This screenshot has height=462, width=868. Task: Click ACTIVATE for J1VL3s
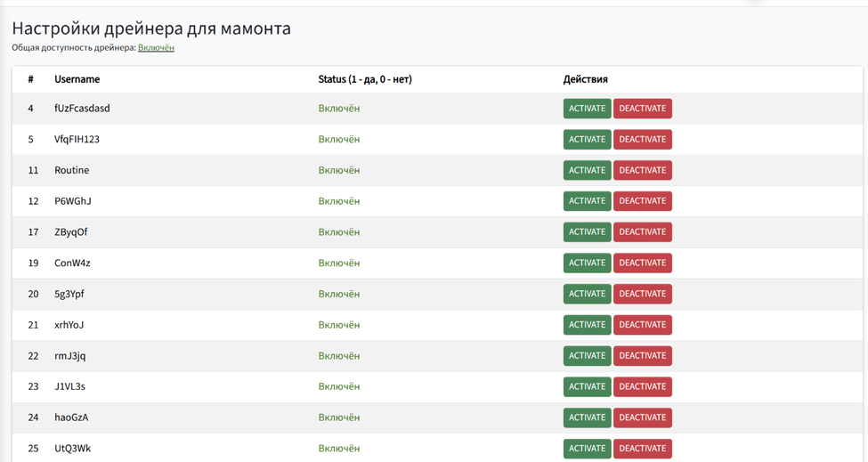pos(588,386)
